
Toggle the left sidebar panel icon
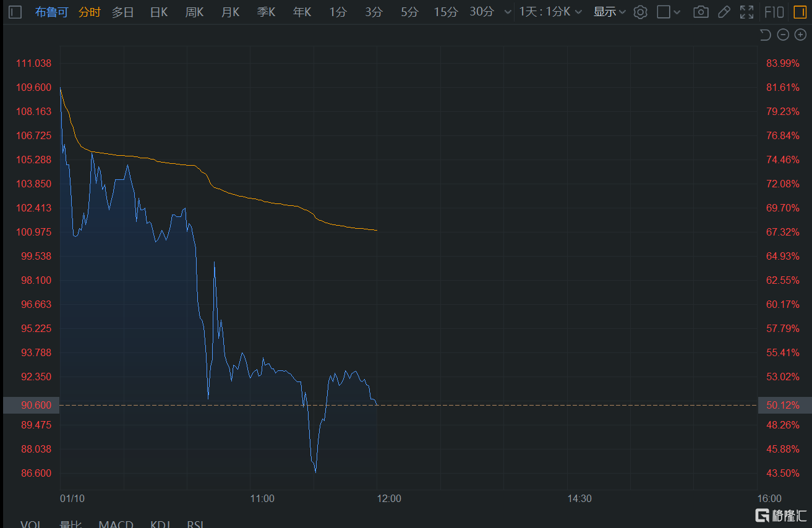pos(15,12)
